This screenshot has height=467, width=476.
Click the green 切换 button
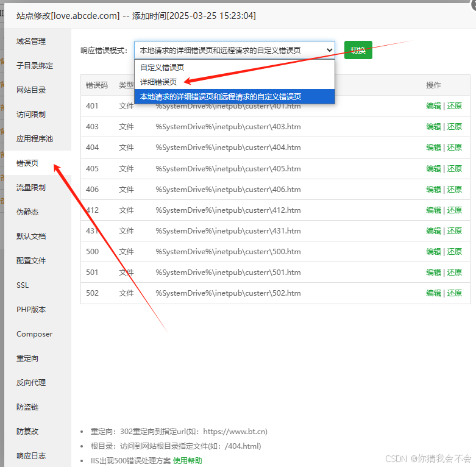click(x=358, y=50)
